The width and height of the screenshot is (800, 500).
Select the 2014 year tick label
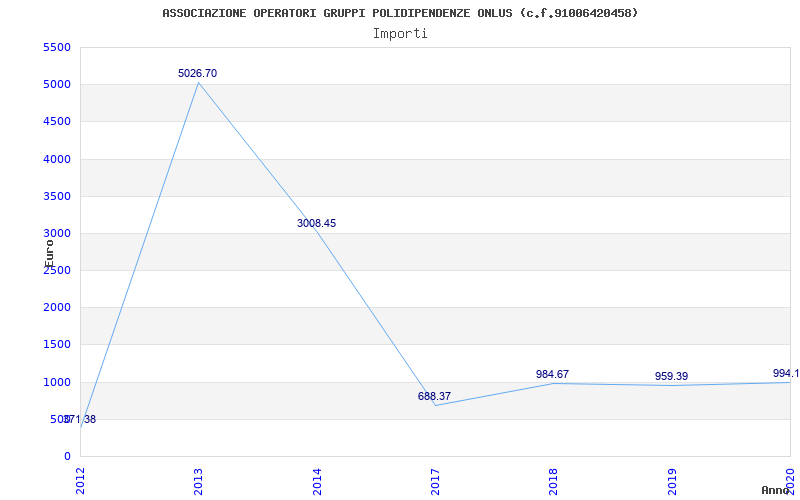317,481
